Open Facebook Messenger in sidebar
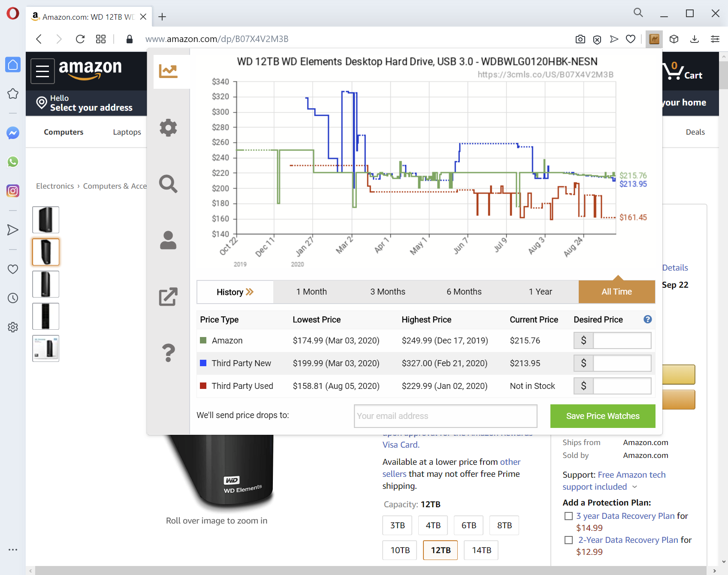This screenshot has height=575, width=728. [13, 133]
